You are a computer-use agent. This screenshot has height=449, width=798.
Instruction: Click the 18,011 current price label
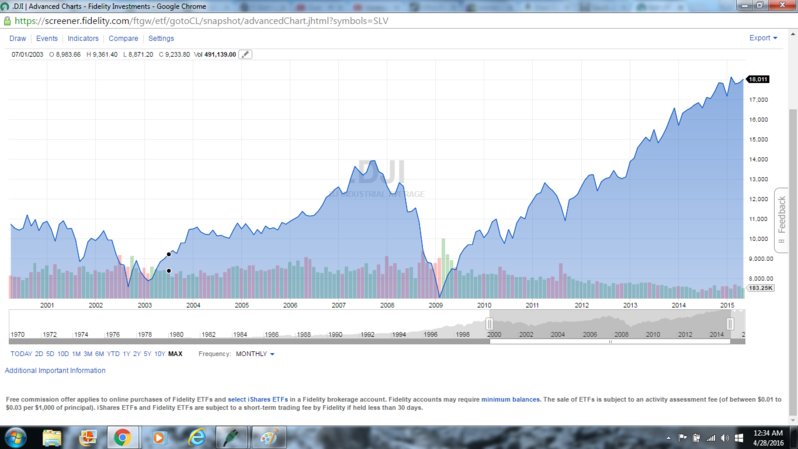tap(758, 79)
